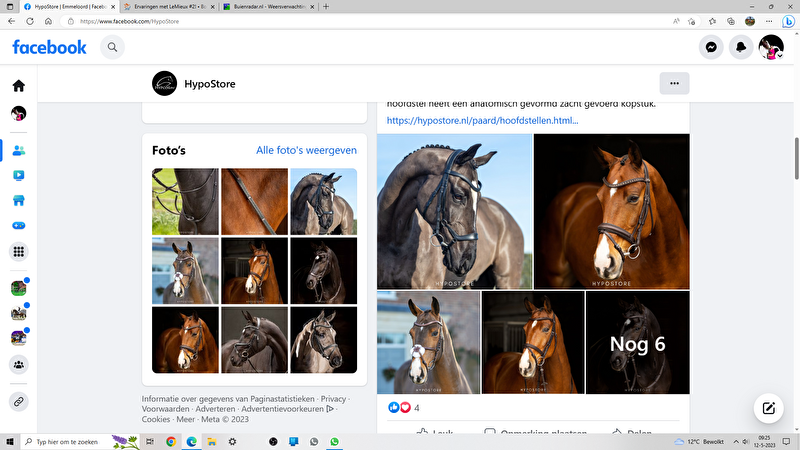Open weather 12°C Bewolkt tray widget
The width and height of the screenshot is (800, 450).
click(x=699, y=442)
